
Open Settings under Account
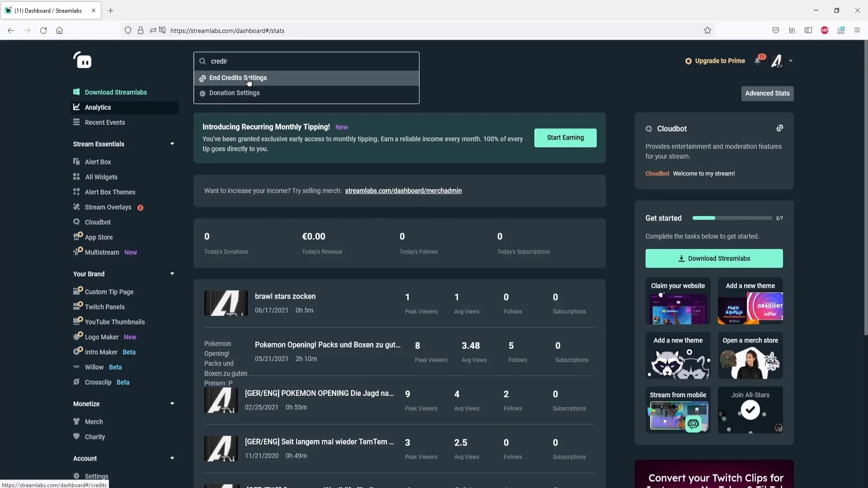coord(96,476)
